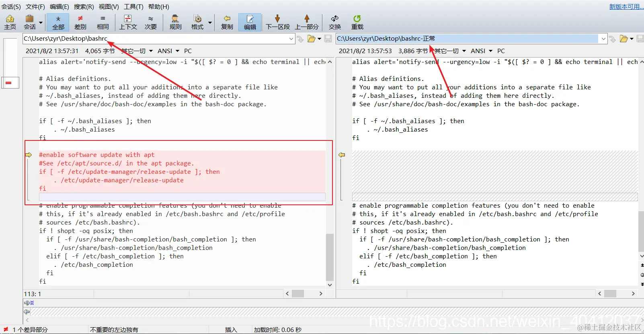Click right pane PC line-ending label

click(501, 51)
